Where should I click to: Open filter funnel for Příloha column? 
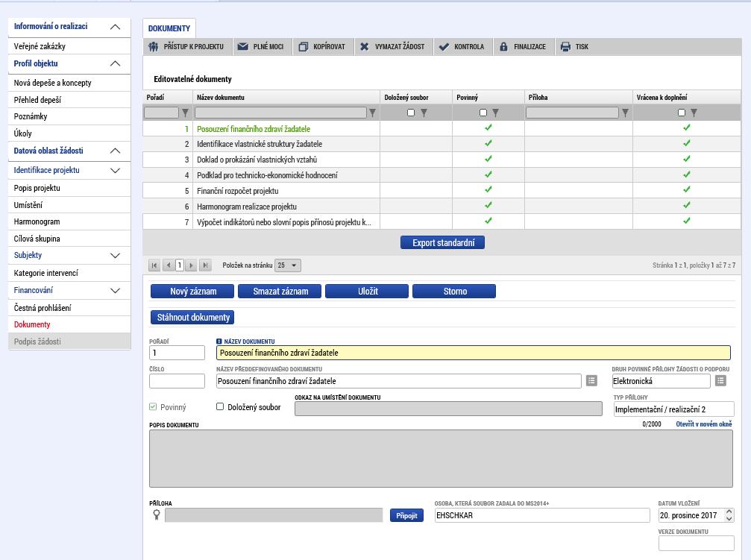pos(625,113)
